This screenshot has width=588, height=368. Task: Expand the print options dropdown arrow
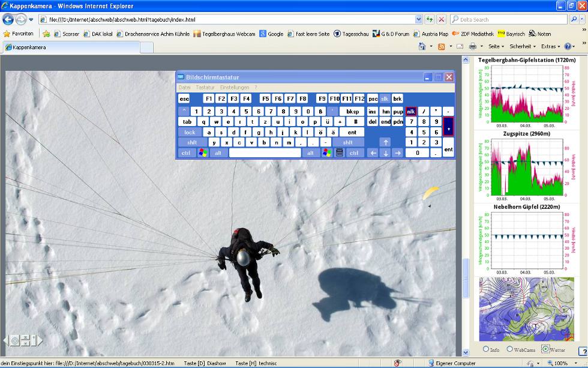(x=481, y=46)
